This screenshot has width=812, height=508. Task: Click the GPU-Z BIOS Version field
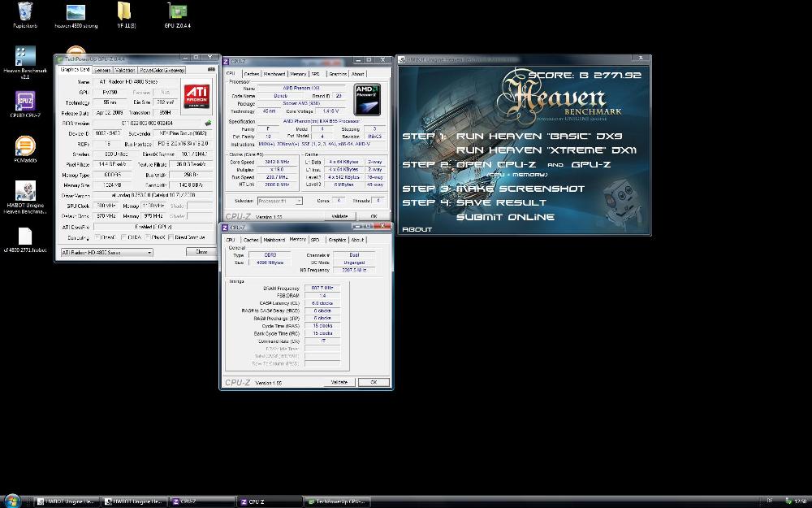pos(148,124)
